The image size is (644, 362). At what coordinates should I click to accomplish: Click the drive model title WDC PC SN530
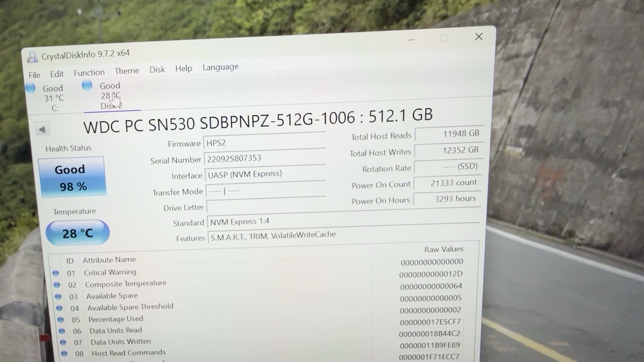258,121
